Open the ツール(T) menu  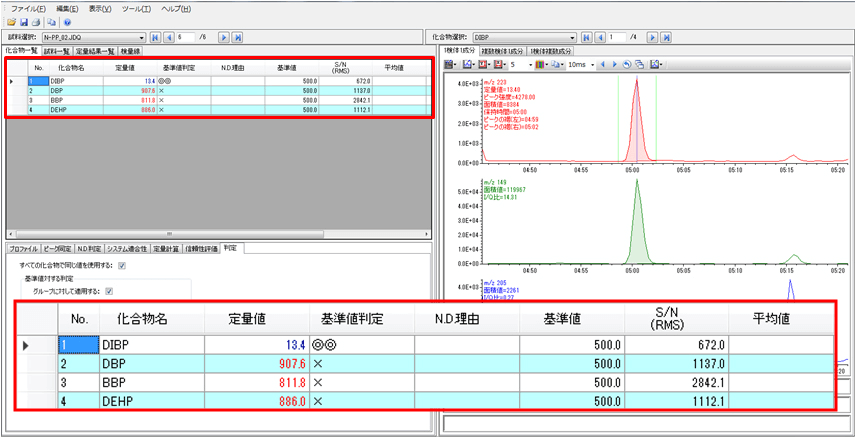coord(136,8)
